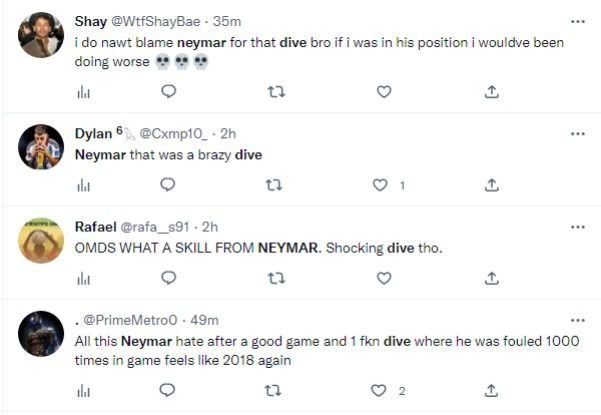This screenshot has width=601, height=415.
Task: Open more options on Dylan's tweet
Action: (x=577, y=133)
